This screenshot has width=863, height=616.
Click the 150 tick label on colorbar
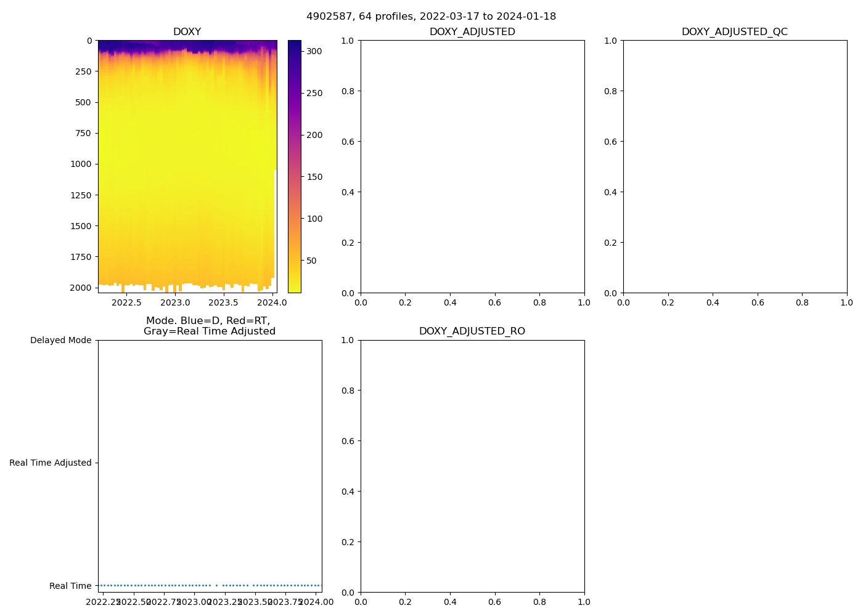(314, 177)
